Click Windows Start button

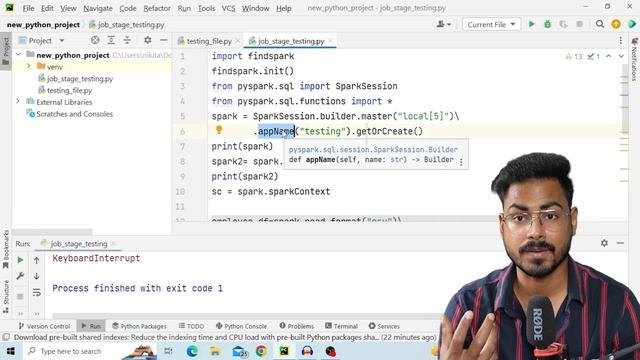(10, 351)
